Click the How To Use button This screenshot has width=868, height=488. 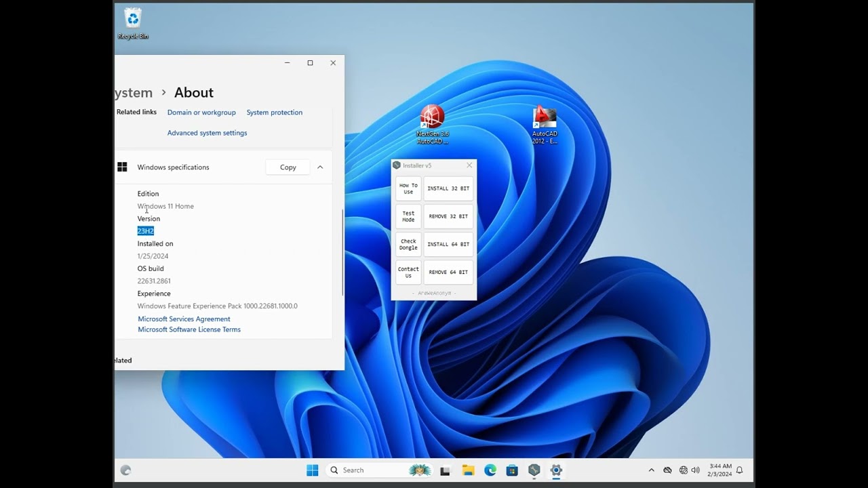click(x=408, y=188)
